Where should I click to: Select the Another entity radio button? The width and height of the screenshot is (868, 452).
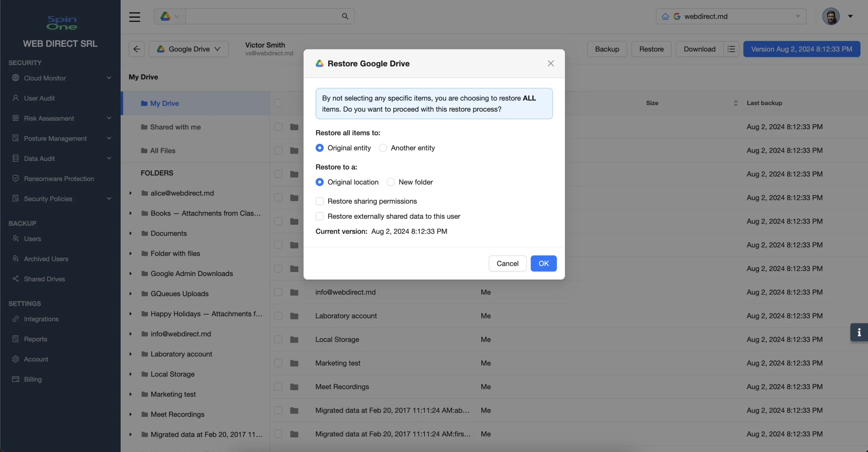pyautogui.click(x=383, y=148)
